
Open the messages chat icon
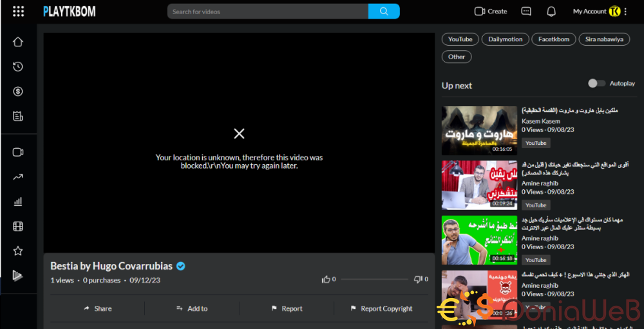[x=526, y=12]
